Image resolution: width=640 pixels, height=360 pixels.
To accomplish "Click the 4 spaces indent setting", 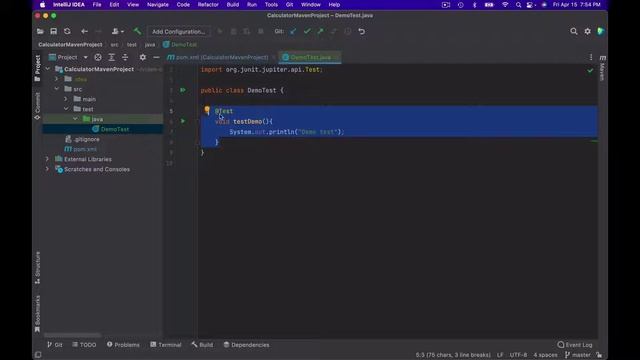I will (x=545, y=355).
